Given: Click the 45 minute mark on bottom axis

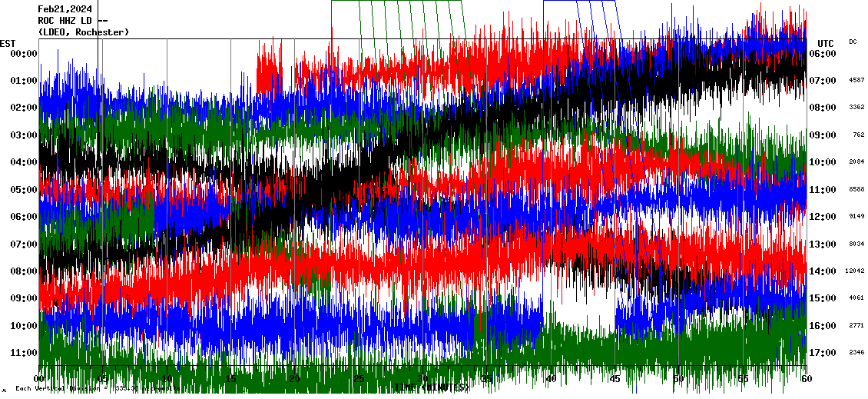Looking at the screenshot, I should pos(615,379).
